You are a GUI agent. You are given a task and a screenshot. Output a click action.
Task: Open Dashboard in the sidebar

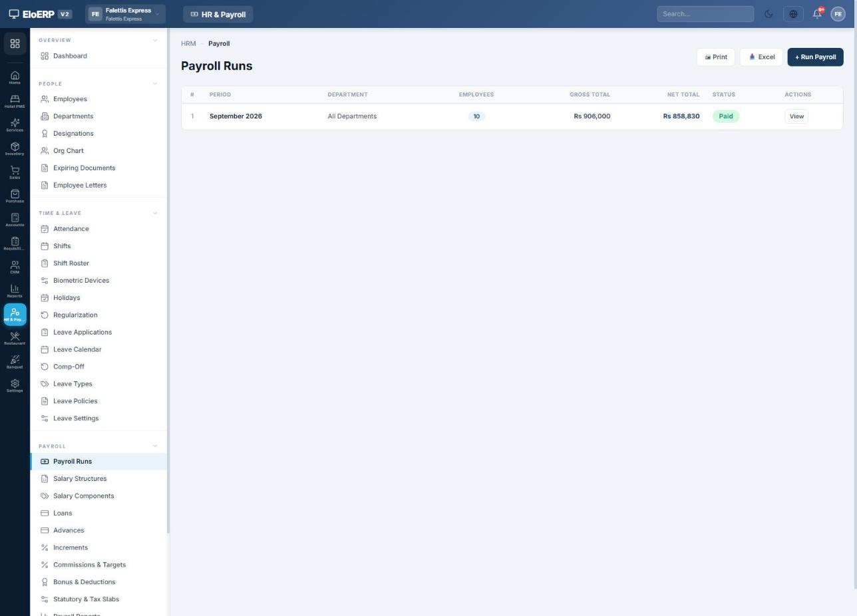[x=98, y=57]
